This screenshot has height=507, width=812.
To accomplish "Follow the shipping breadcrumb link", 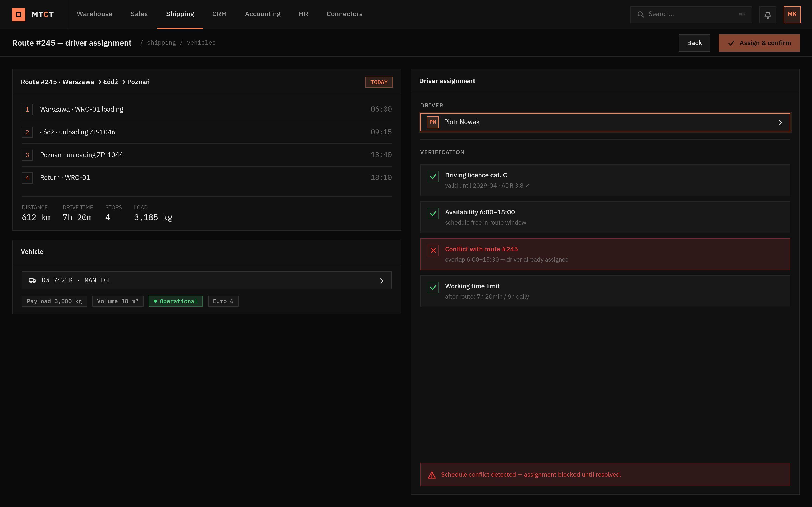I will coord(161,43).
